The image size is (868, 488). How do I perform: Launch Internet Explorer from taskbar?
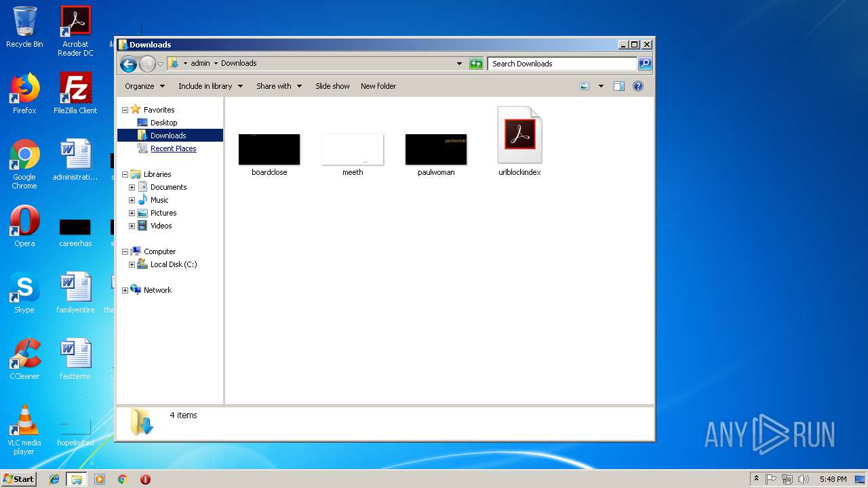[54, 479]
